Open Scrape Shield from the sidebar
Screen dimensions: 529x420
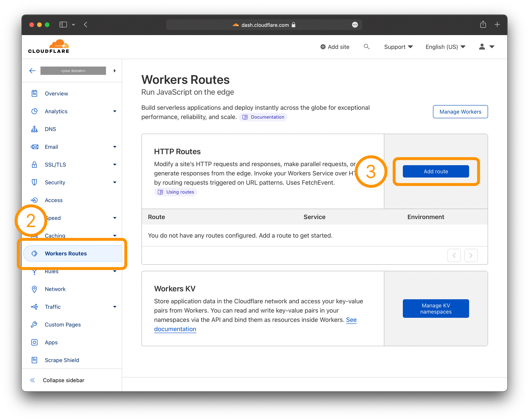[62, 360]
